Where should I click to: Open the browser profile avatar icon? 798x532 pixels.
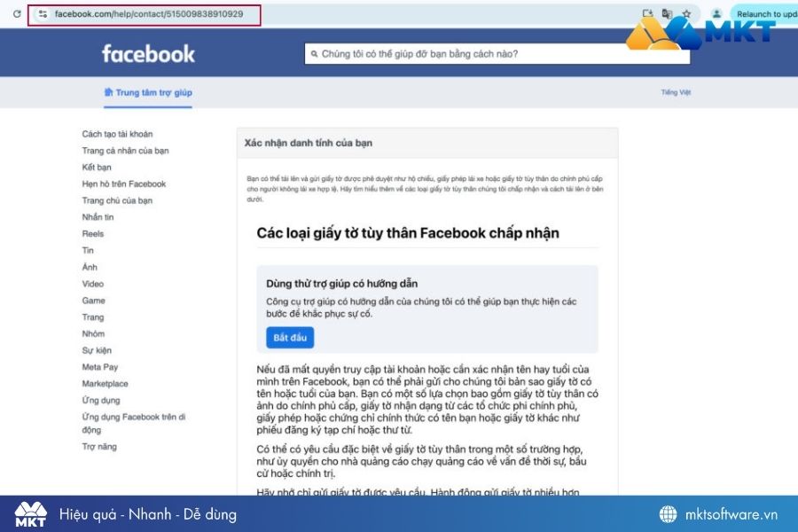(716, 14)
